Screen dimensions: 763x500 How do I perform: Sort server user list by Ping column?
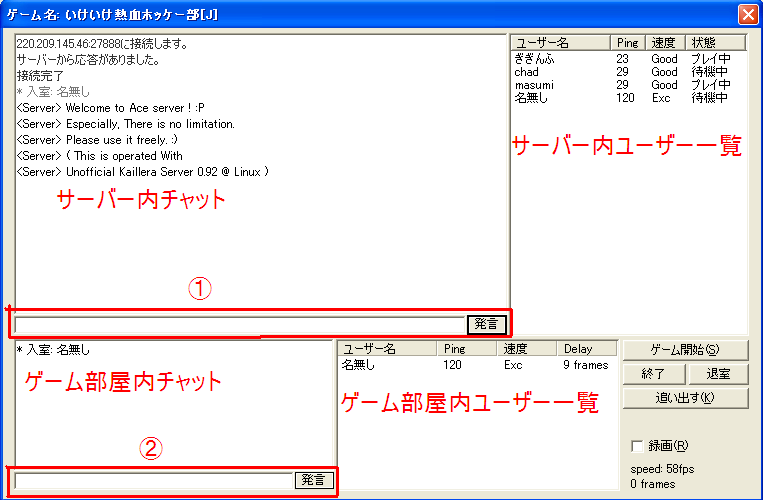627,43
